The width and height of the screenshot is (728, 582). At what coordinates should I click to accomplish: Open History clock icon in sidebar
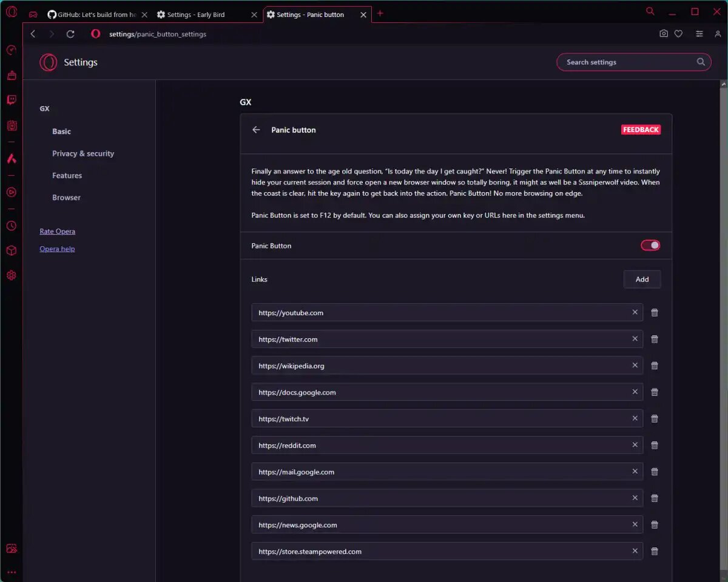click(12, 226)
